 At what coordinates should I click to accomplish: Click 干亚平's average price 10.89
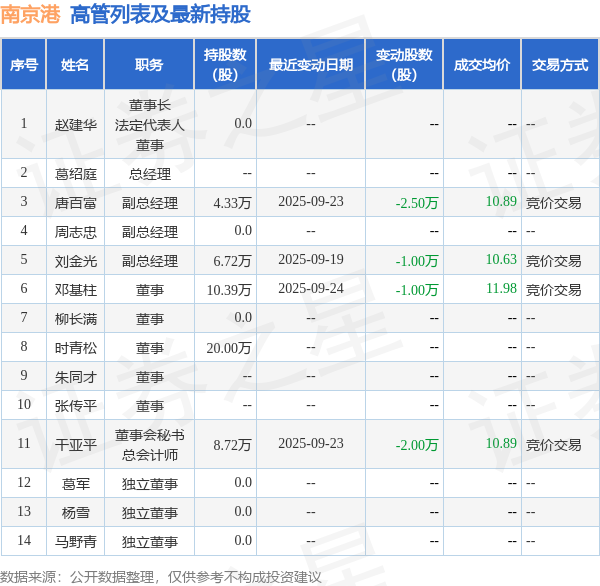tap(501, 444)
